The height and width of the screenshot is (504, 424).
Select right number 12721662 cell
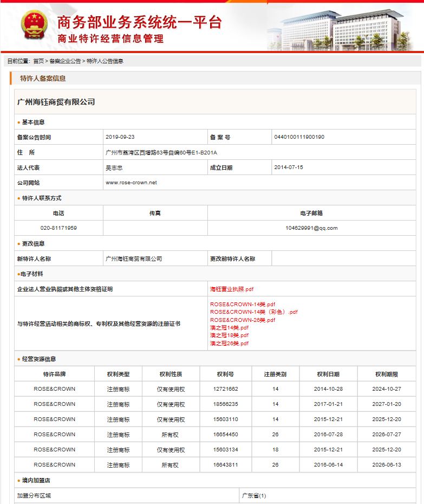(225, 389)
